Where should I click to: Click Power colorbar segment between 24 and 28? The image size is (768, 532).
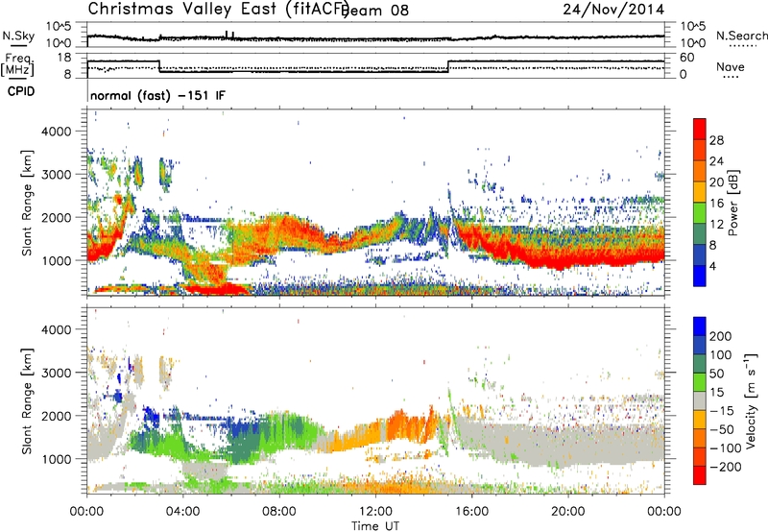(700, 150)
